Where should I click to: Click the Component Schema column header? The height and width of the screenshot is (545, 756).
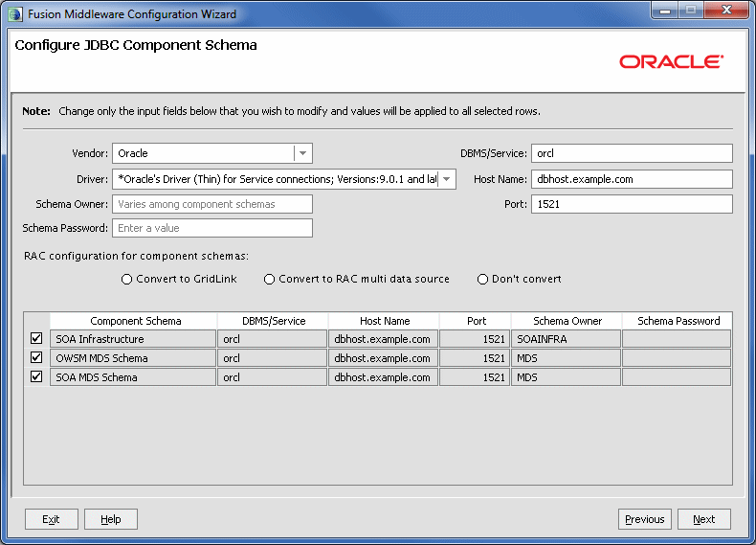(134, 321)
